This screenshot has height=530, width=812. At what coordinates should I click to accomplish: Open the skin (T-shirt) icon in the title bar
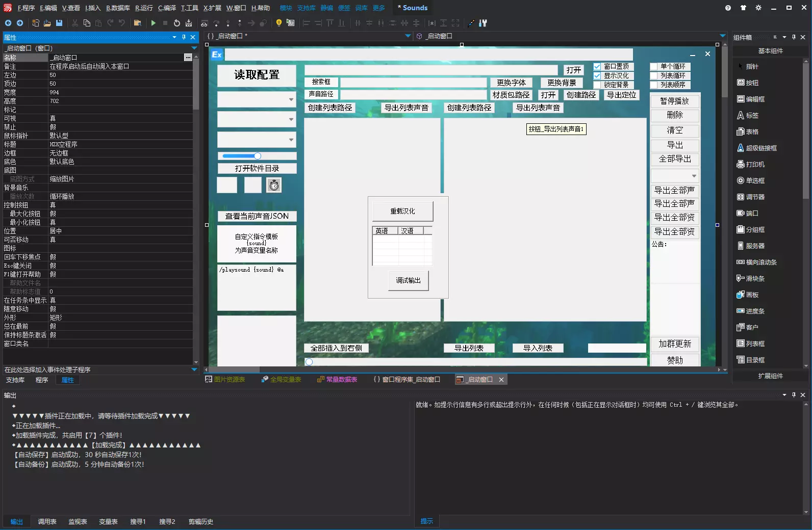[743, 8]
